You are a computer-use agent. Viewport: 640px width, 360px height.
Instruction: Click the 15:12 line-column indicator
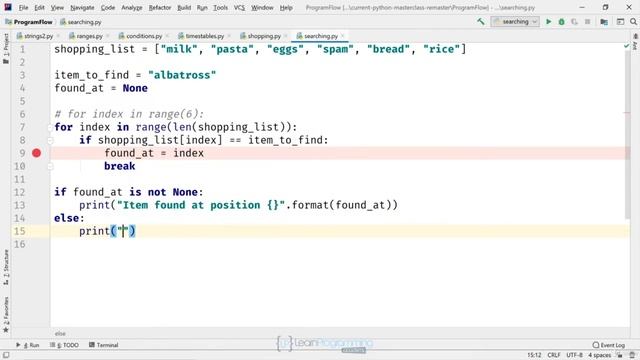pyautogui.click(x=534, y=355)
